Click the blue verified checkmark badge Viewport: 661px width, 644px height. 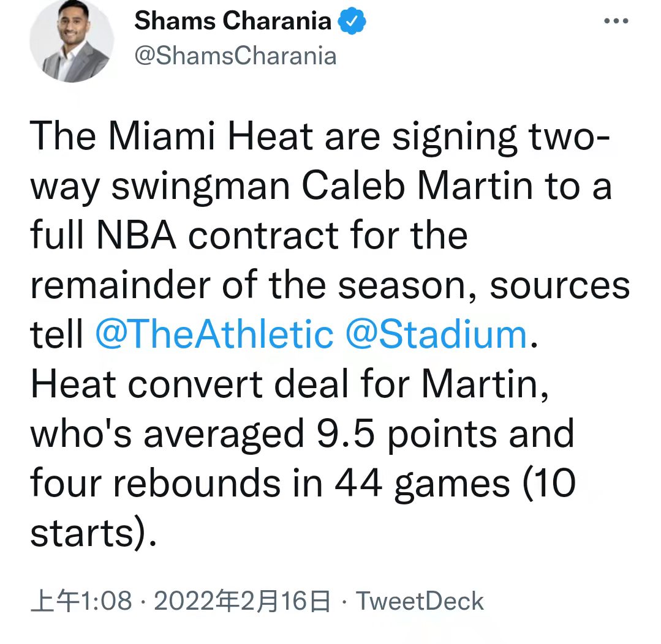352,21
